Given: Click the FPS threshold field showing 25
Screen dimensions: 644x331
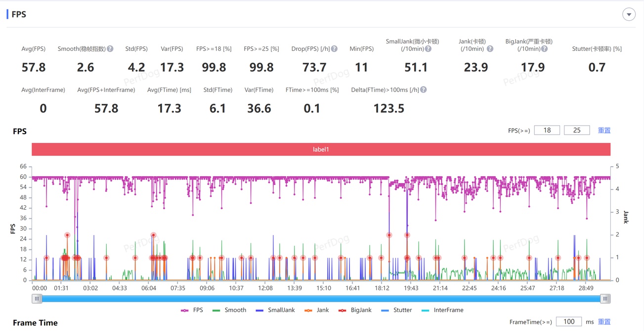Looking at the screenshot, I should pos(576,130).
